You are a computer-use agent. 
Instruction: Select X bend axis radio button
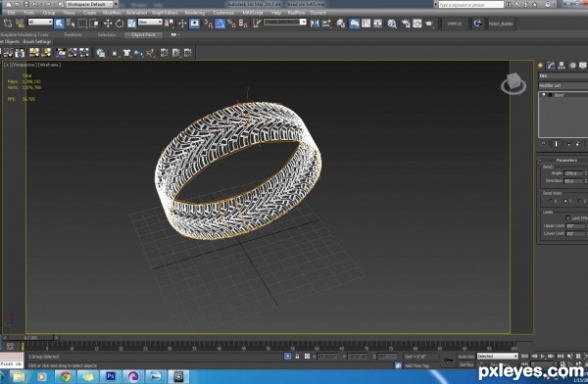[x=551, y=202]
